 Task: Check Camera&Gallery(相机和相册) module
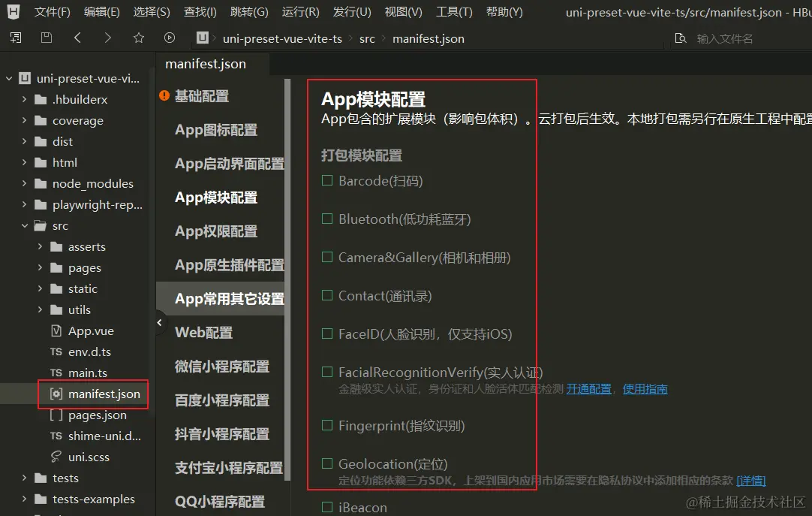pyautogui.click(x=326, y=257)
